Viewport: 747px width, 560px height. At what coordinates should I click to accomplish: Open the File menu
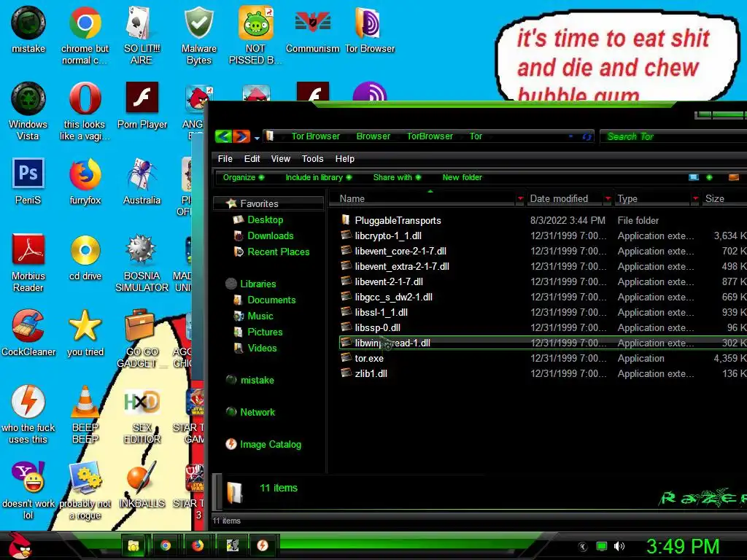coord(225,158)
